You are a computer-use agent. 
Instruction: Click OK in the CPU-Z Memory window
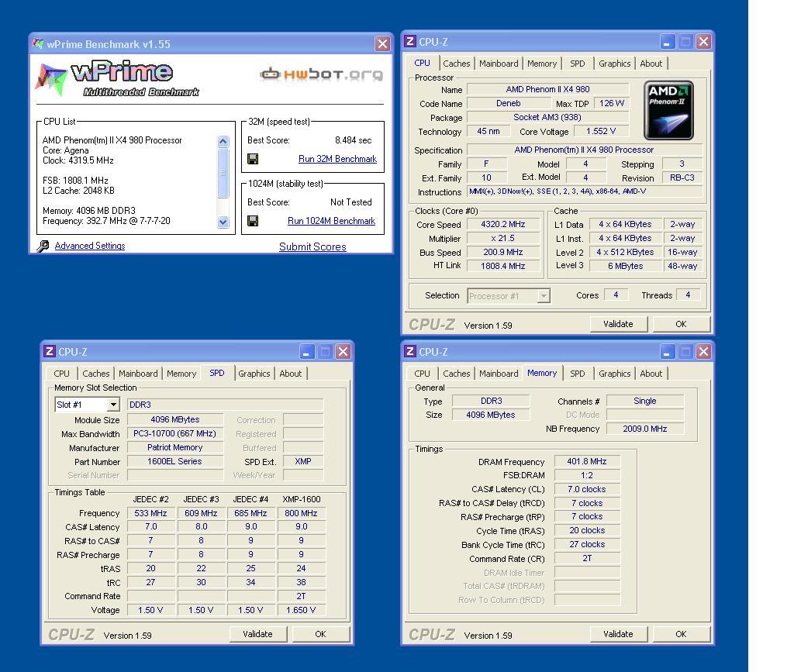(681, 634)
